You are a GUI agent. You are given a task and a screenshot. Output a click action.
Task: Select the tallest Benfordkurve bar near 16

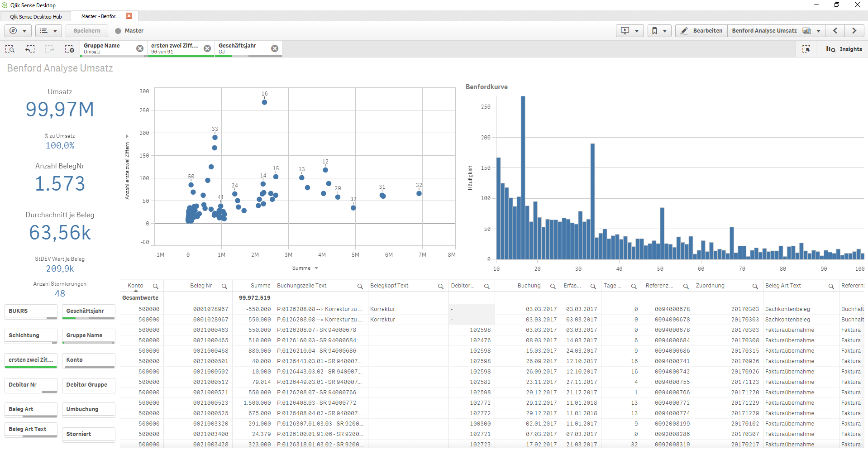523,177
